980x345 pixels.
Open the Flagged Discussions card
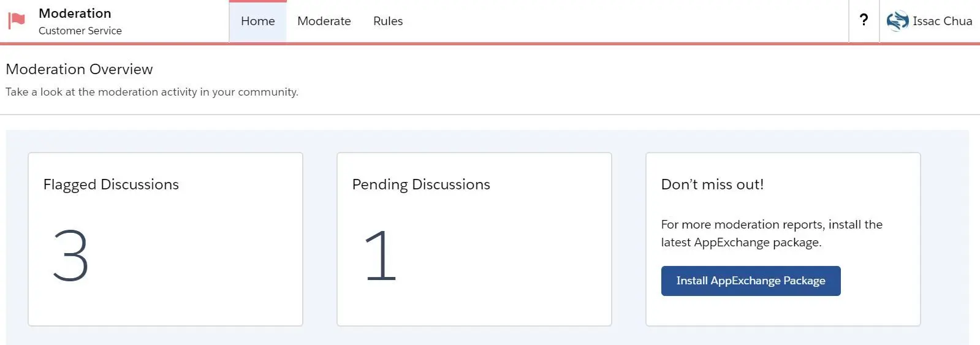(165, 239)
